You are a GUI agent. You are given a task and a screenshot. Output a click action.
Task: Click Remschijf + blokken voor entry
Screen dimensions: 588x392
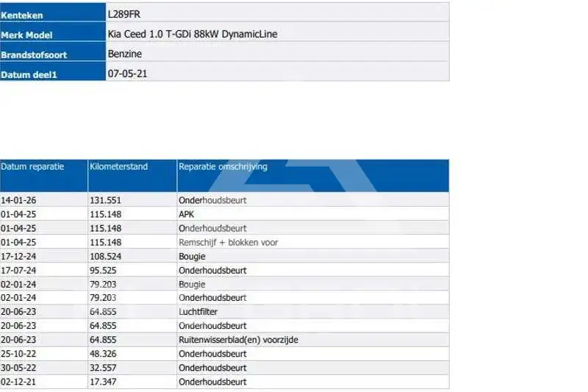coord(229,242)
